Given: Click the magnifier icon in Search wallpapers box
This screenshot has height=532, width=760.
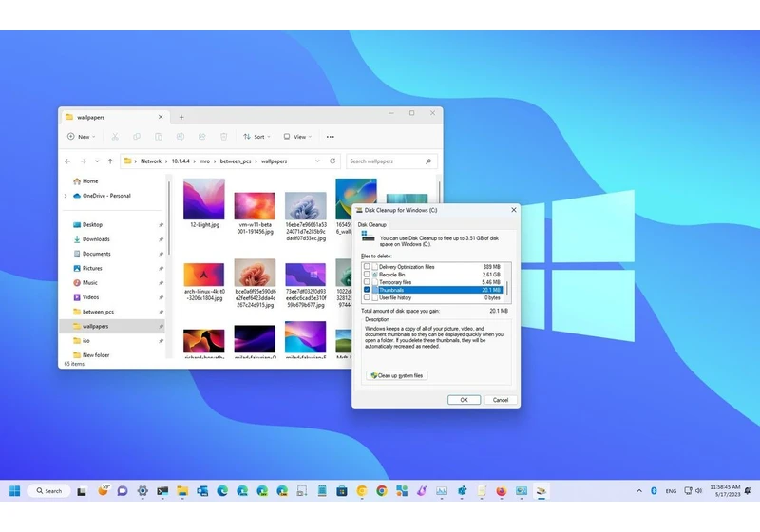Looking at the screenshot, I should [x=428, y=161].
